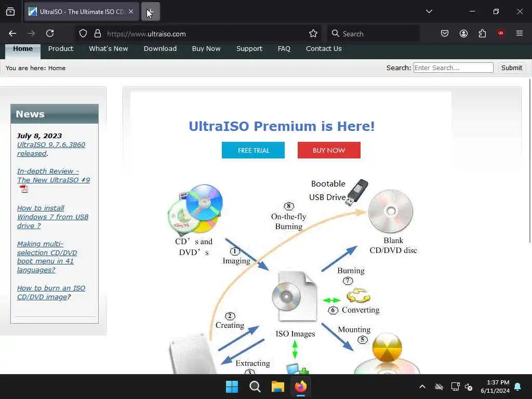Click the 'You are here: Home' breadcrumb

point(36,68)
